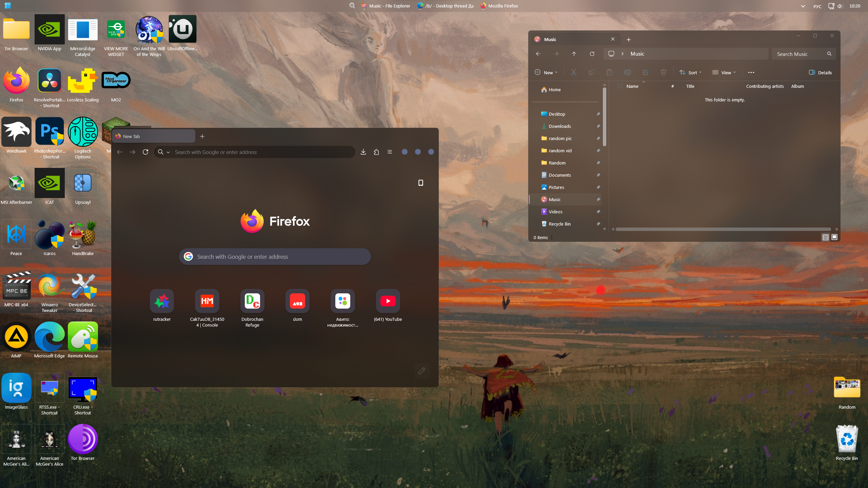Image resolution: width=868 pixels, height=488 pixels.
Task: Click the Search Music input field
Action: tap(799, 54)
